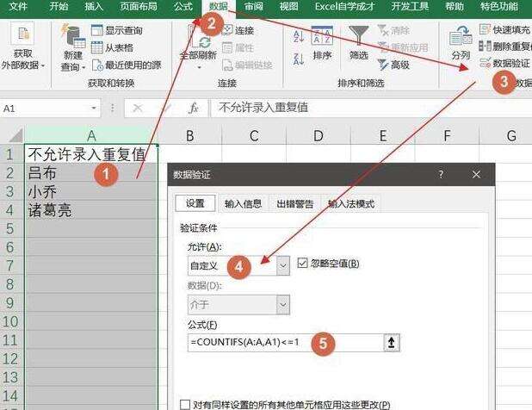
Task: Select column C header
Action: click(254, 135)
